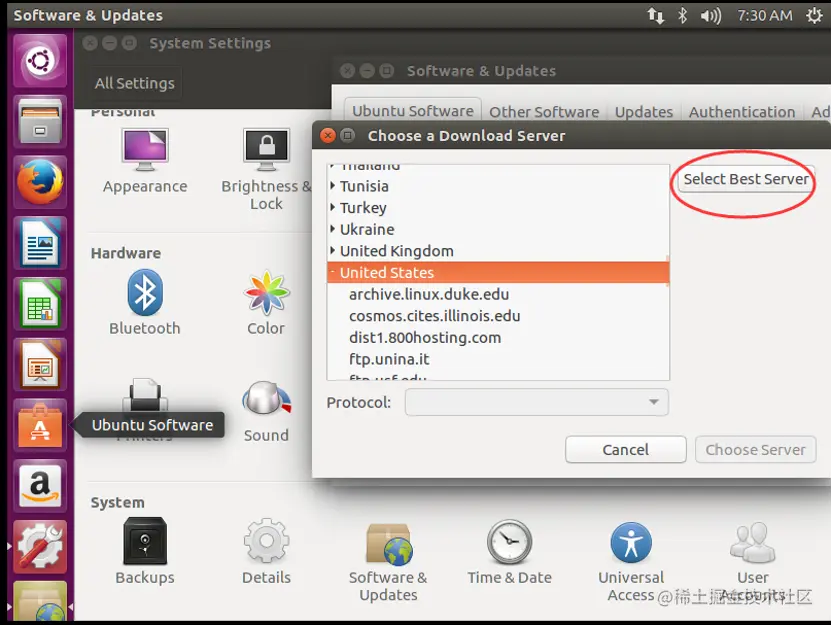This screenshot has width=832, height=626.
Task: Open Time & Date settings
Action: 509,552
